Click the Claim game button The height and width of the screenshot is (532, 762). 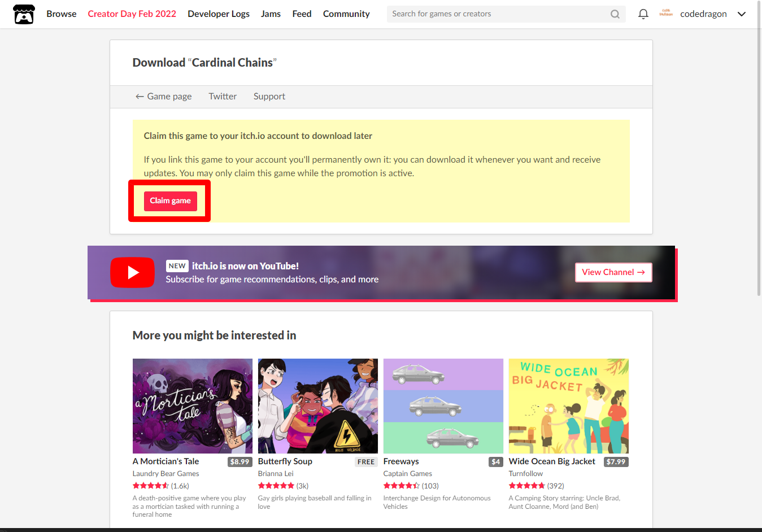pyautogui.click(x=170, y=201)
